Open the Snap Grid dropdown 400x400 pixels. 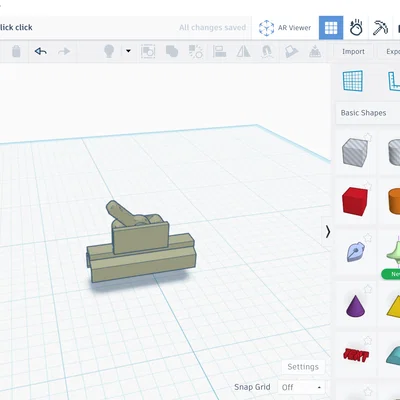[301, 387]
